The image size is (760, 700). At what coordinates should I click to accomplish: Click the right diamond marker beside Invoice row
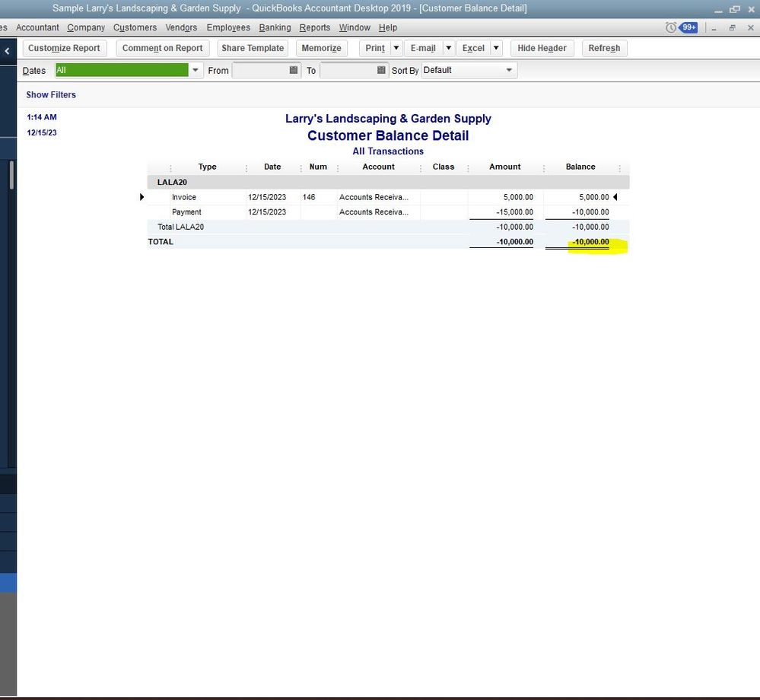point(615,197)
